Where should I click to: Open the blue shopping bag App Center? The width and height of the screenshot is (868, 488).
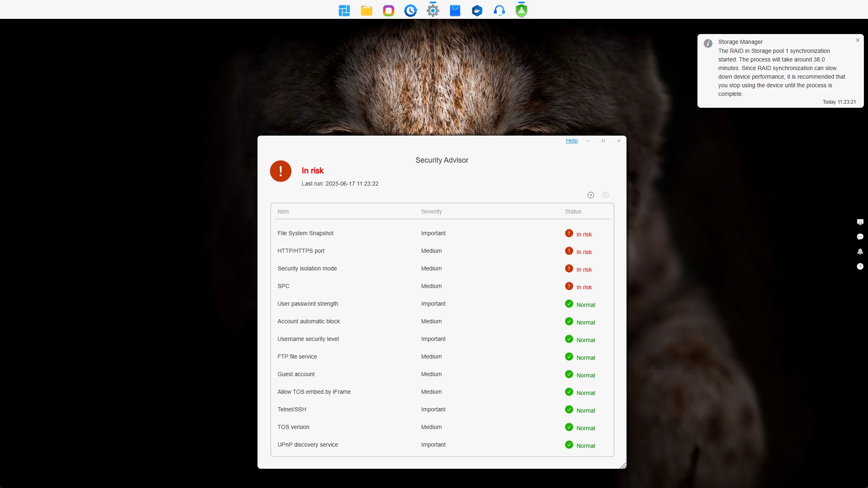coord(455,11)
